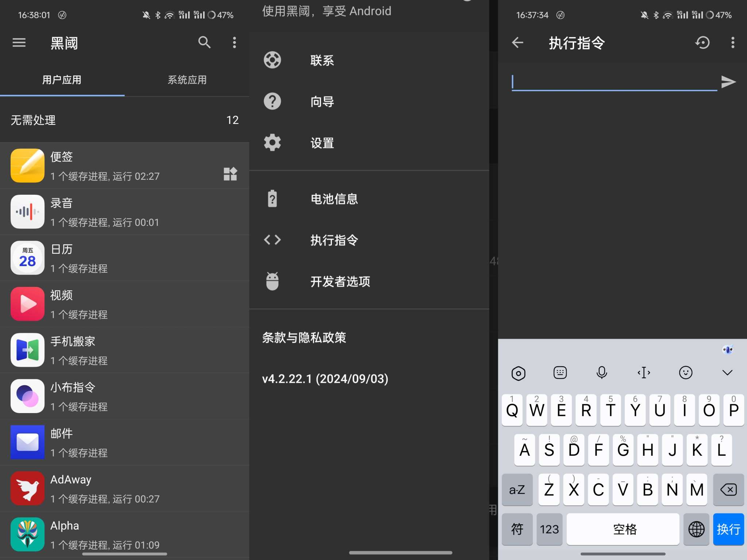
Task: Open the hamburger navigation menu
Action: point(19,43)
